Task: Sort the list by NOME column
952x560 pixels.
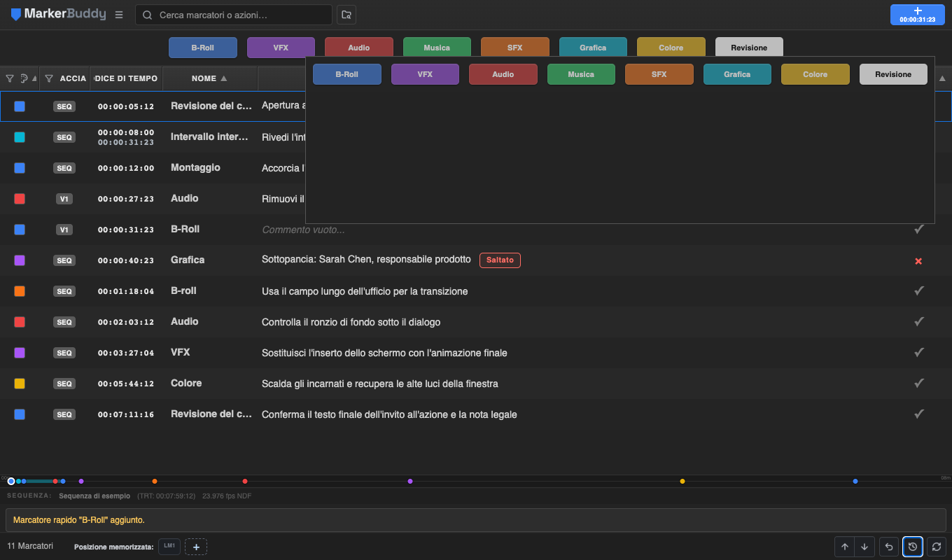Action: 209,78
